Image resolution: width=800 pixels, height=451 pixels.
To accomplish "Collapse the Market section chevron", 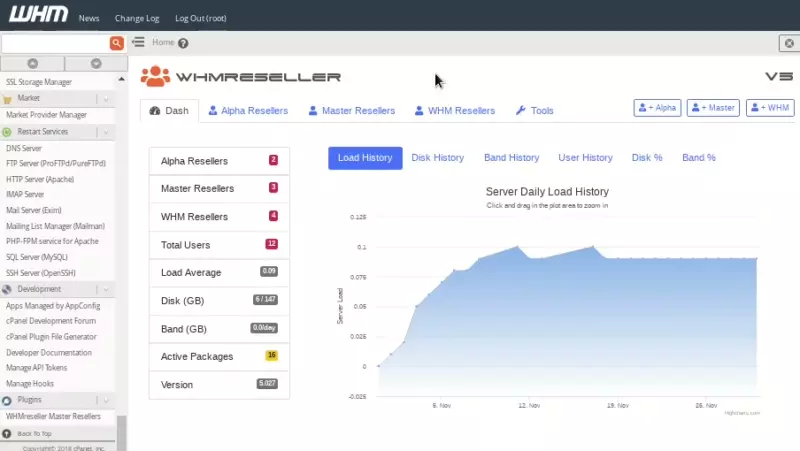I will [106, 99].
